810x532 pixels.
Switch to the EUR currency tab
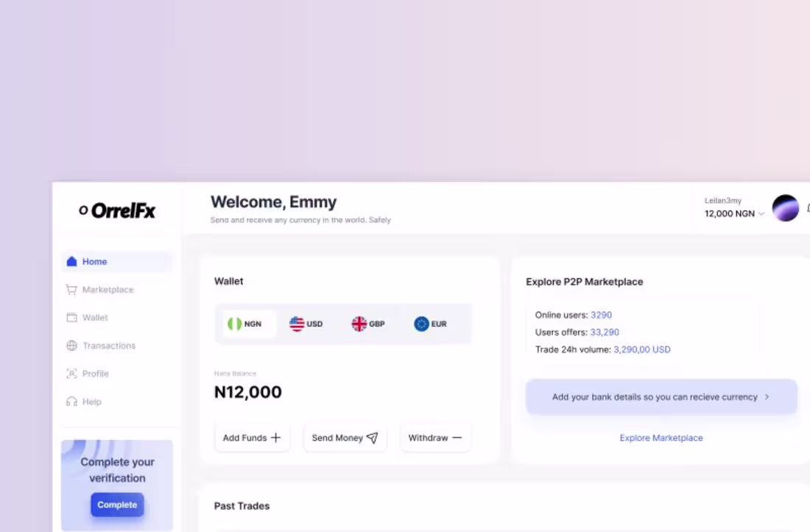pyautogui.click(x=430, y=324)
